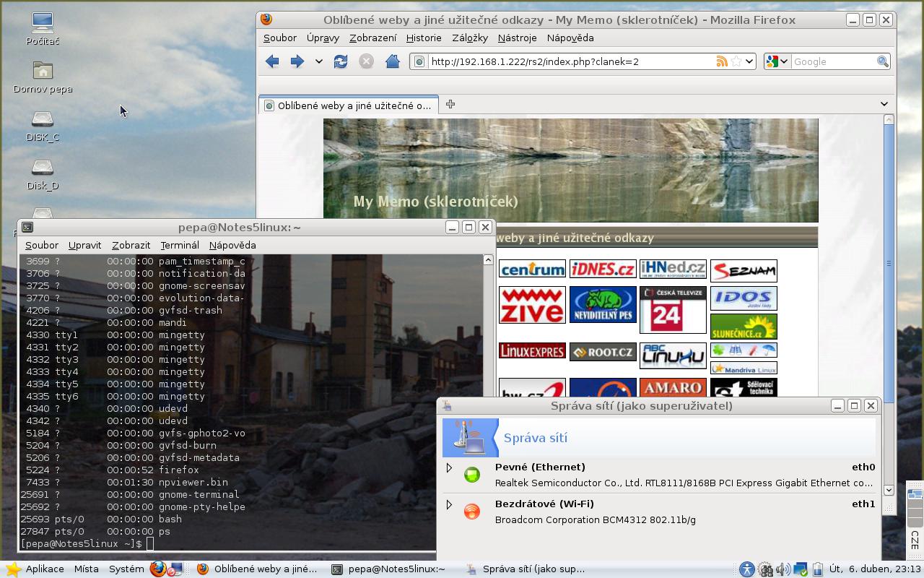The height and width of the screenshot is (578, 924).
Task: Open terminal Zobrazit menu
Action: [131, 245]
